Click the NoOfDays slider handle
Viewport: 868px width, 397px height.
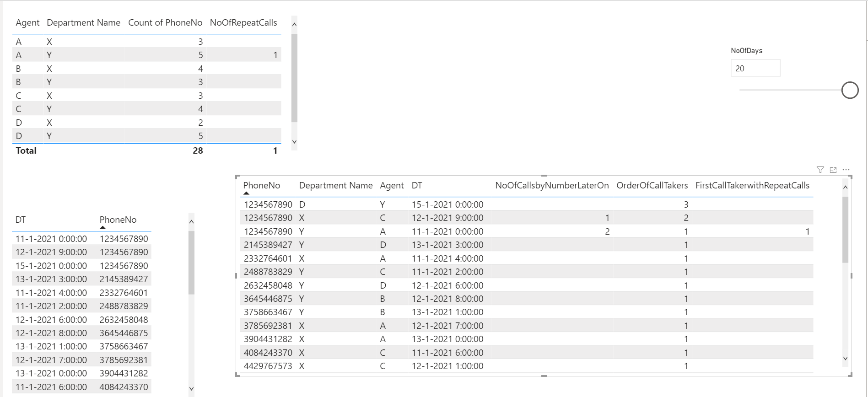pyautogui.click(x=850, y=90)
